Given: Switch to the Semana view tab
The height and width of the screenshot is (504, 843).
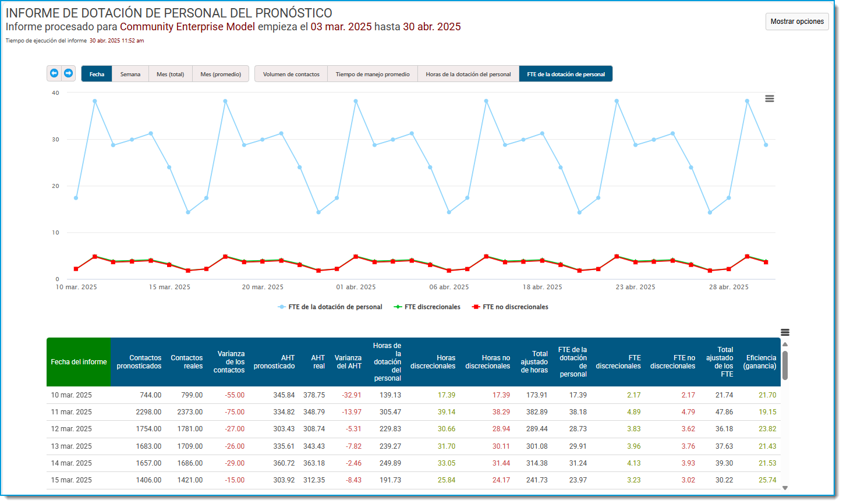Looking at the screenshot, I should click(130, 74).
